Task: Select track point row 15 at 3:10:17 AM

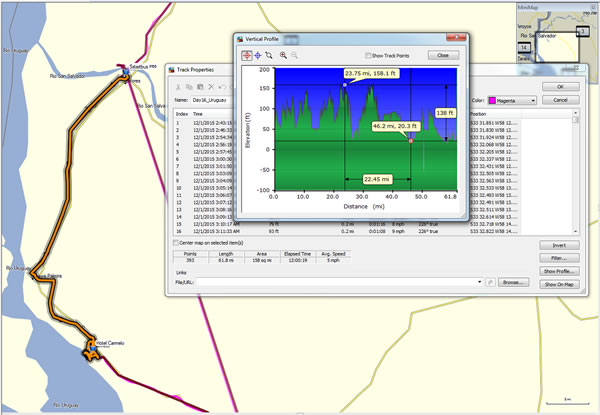Action: (x=346, y=224)
